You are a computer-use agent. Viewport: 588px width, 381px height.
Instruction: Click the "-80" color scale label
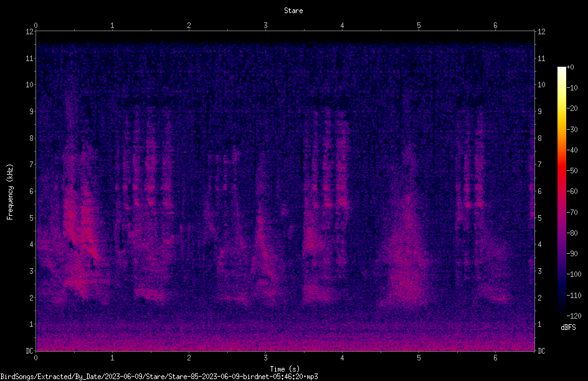pos(572,233)
